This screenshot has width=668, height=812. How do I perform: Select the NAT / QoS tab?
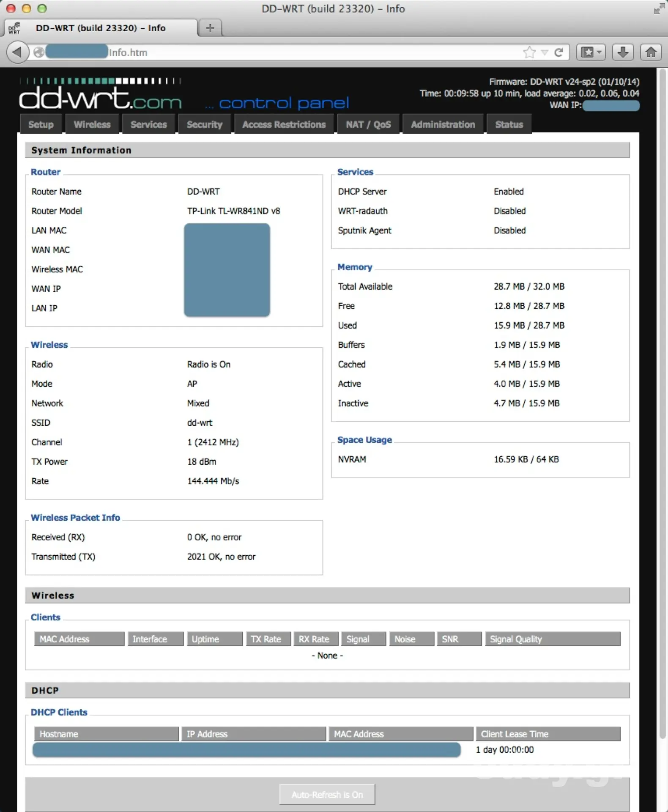point(368,125)
